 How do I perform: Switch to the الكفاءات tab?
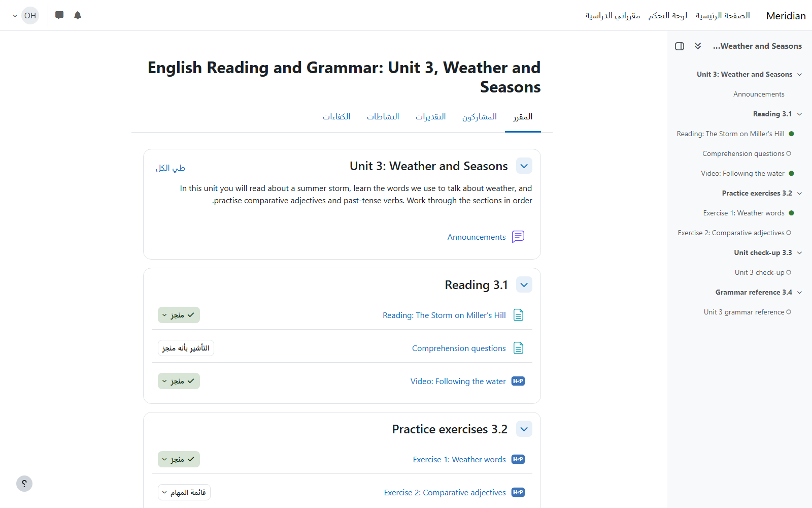pyautogui.click(x=336, y=117)
